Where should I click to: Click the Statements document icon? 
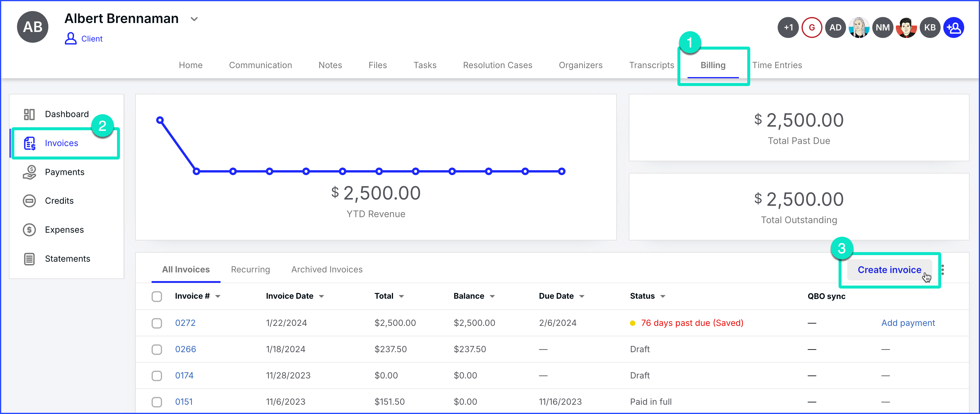click(x=29, y=259)
